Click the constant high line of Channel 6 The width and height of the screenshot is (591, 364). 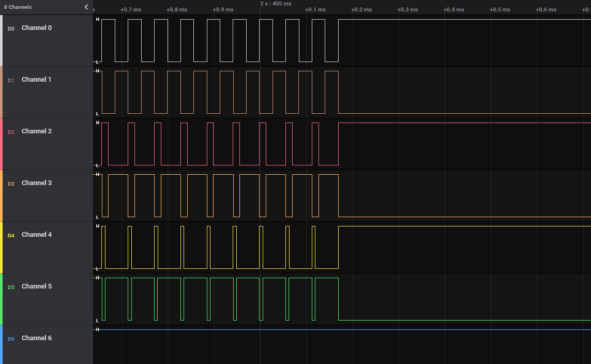tap(342, 330)
